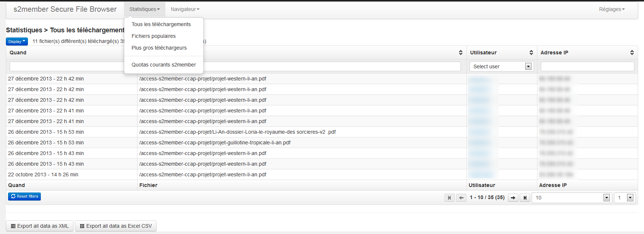The height and width of the screenshot is (234, 644).
Task: Sort the Fichier column using sort arrows
Action: click(461, 53)
